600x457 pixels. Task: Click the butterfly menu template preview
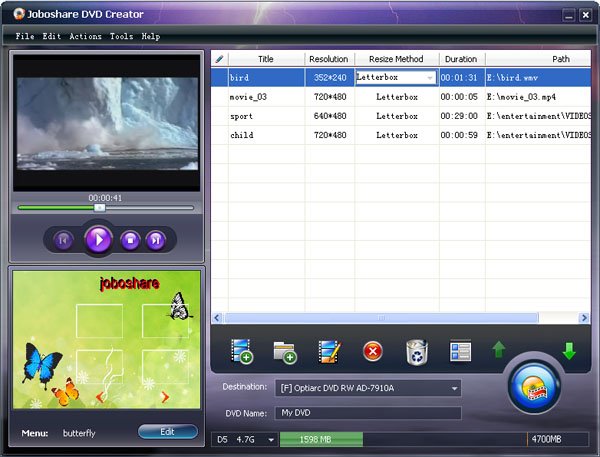(x=106, y=339)
